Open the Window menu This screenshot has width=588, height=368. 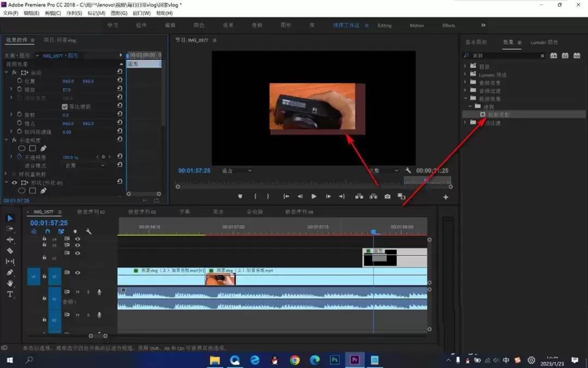pos(142,13)
